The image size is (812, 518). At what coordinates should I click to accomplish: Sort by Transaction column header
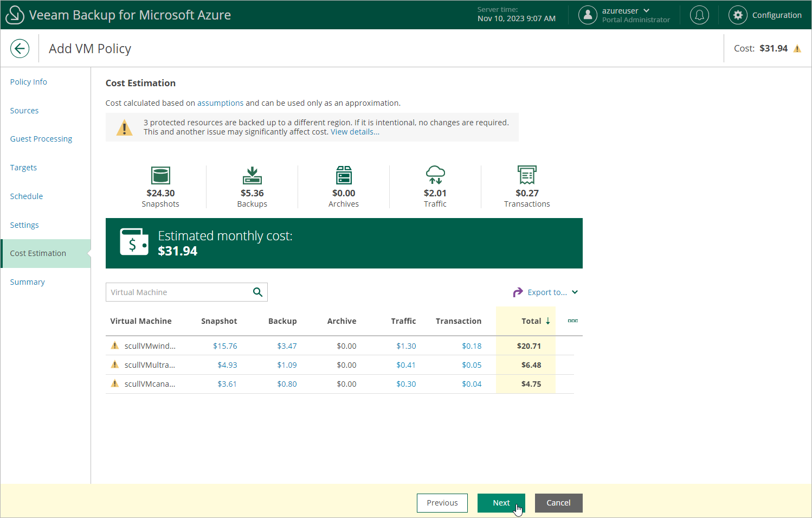point(459,321)
